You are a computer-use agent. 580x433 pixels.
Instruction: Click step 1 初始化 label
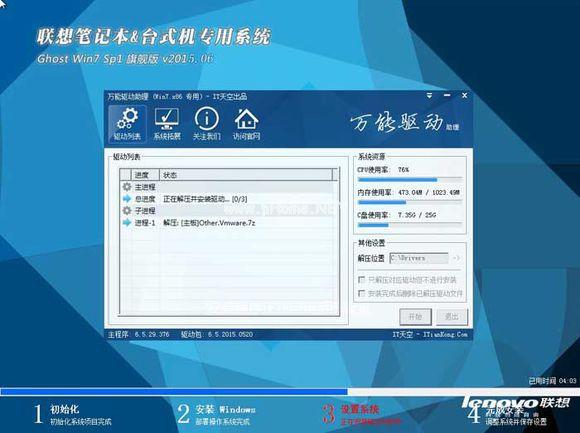(64, 409)
